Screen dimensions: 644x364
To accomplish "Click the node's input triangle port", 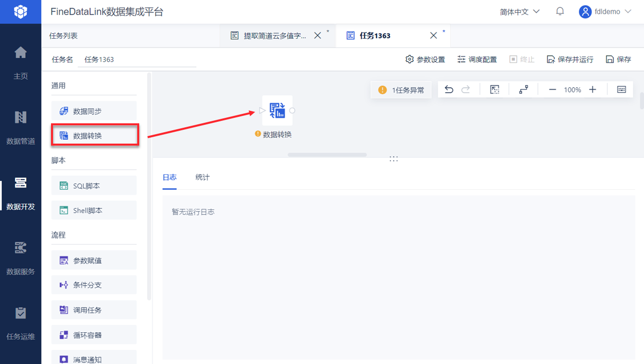I will point(262,110).
